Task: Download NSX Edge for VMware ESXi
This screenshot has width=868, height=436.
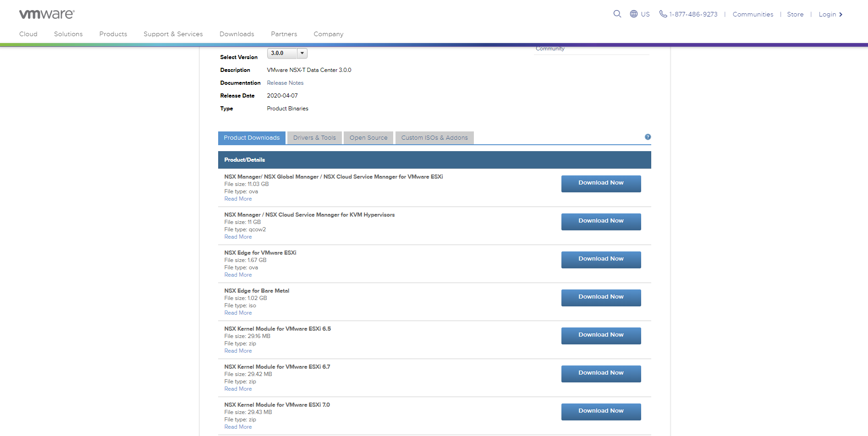Action: click(601, 260)
